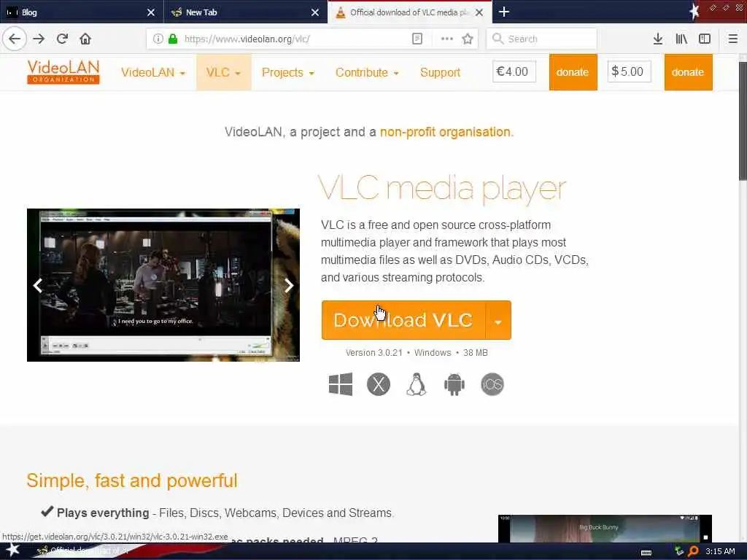Click the green padlock security icon

click(173, 39)
